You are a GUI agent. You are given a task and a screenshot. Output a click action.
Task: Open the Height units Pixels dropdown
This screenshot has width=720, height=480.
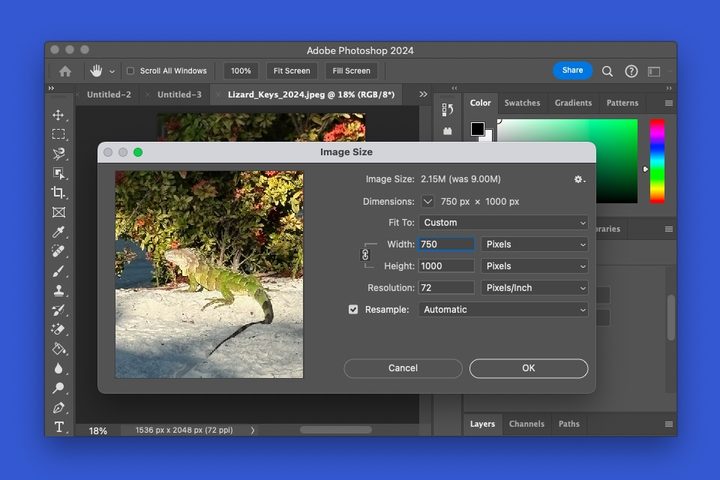(534, 266)
